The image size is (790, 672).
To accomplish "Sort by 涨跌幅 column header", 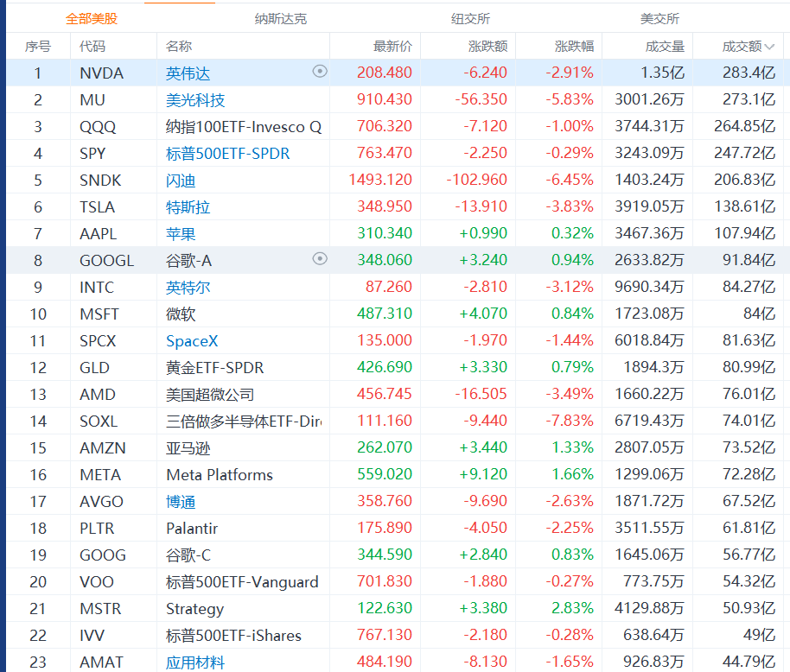I will pos(574,47).
